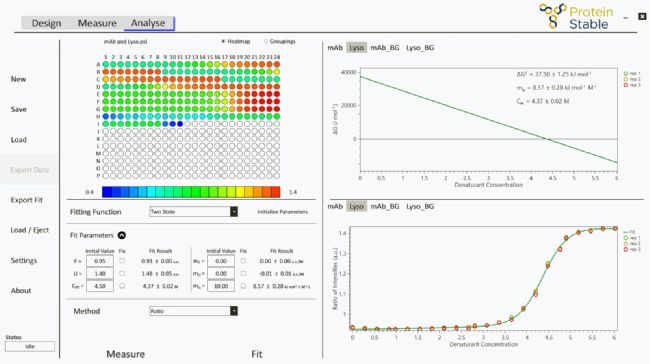Select the Groupings radio button
This screenshot has width=650, height=364.
[266, 41]
